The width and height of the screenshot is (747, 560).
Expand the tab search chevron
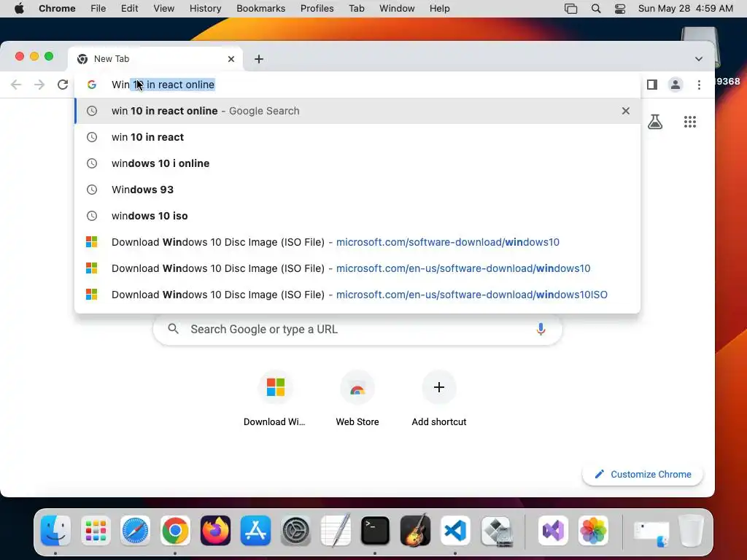[x=698, y=59]
